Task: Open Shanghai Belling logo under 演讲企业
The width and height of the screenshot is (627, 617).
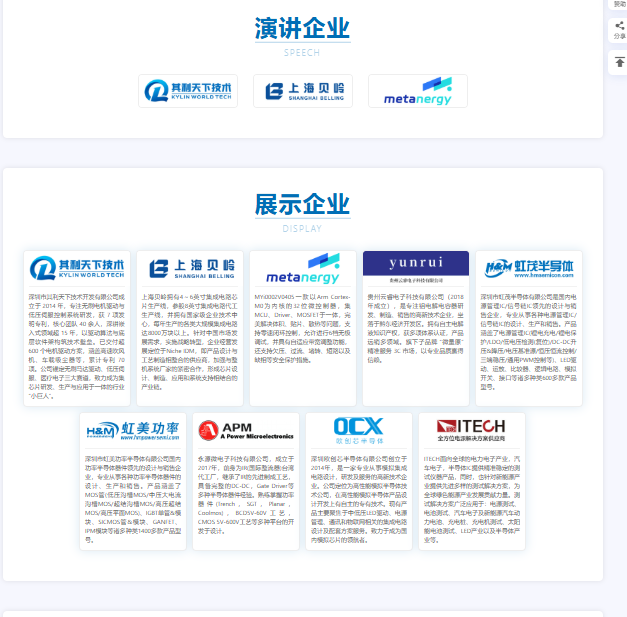Action: pos(303,91)
